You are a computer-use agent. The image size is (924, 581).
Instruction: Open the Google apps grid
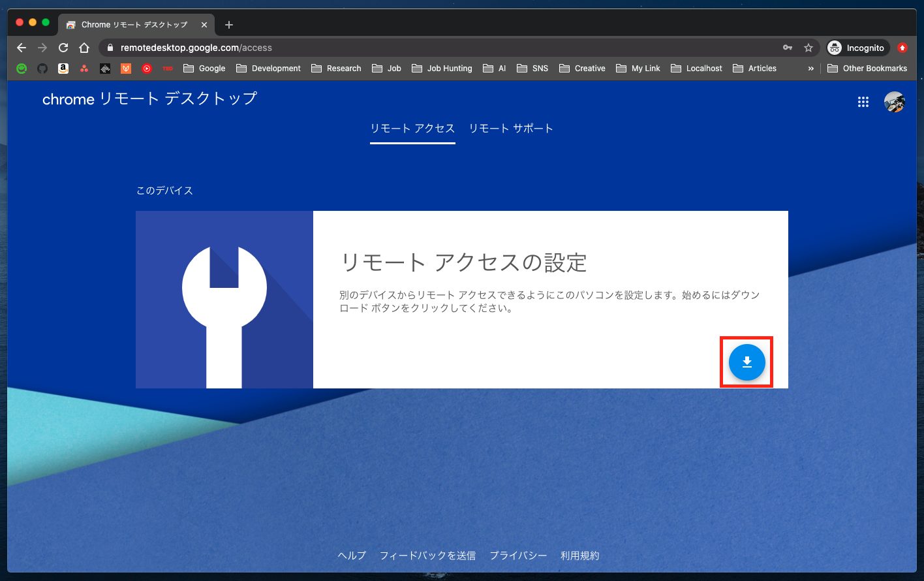[x=863, y=102]
